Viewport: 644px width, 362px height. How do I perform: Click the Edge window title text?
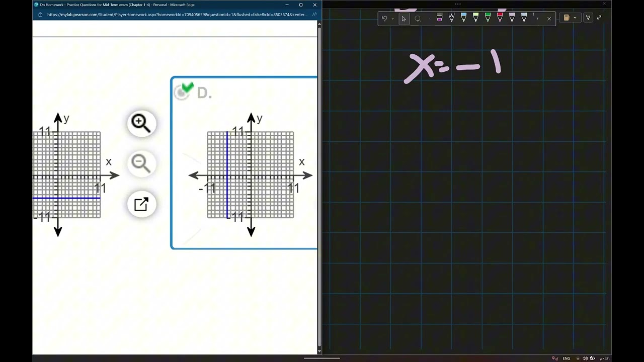(117, 5)
